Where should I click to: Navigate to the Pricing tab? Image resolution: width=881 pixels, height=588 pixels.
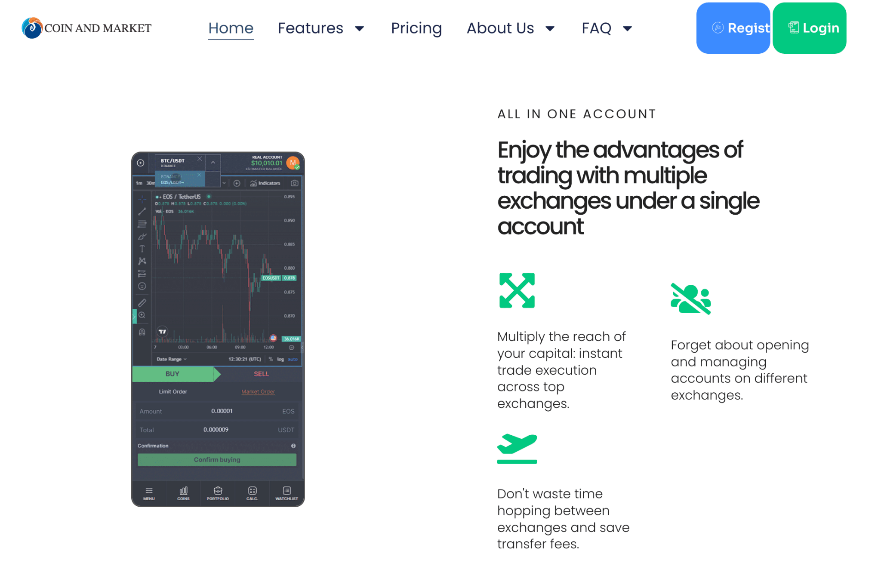416,28
